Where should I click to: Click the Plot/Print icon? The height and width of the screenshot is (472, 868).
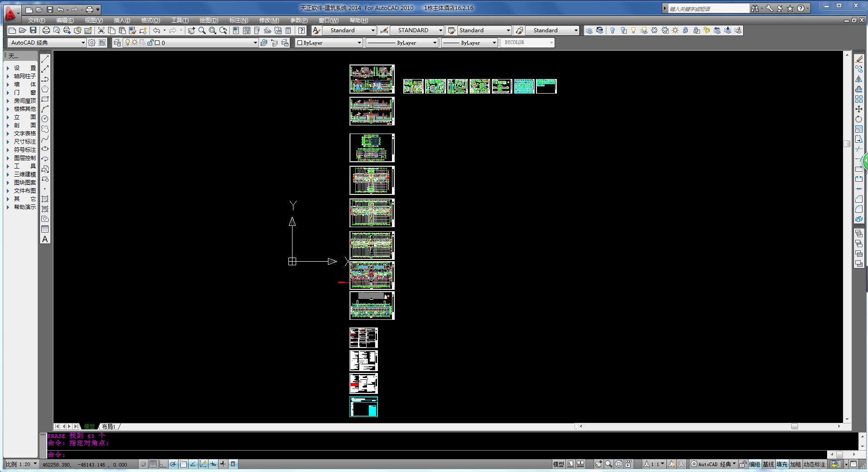click(46, 30)
